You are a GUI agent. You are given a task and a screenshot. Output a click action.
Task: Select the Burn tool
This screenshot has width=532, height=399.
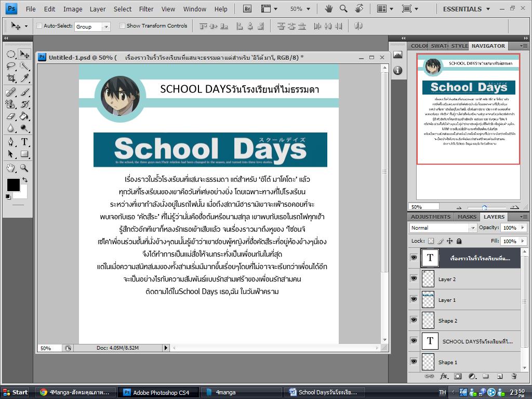pos(24,128)
